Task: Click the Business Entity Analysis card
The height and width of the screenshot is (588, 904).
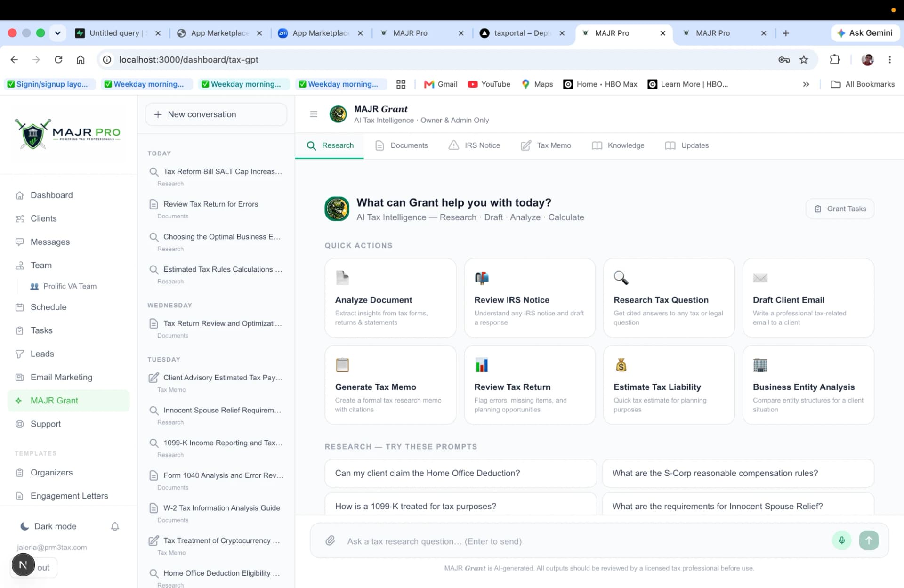Action: coord(808,385)
